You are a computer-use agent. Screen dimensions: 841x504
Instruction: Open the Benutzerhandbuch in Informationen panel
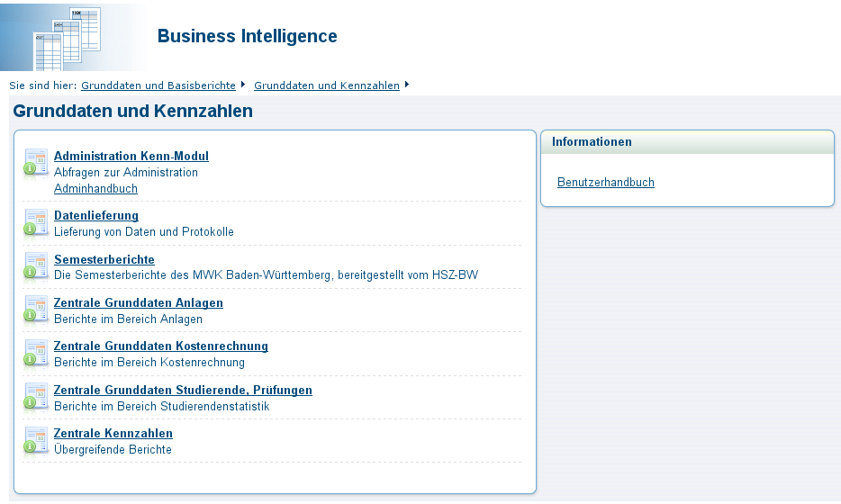coord(605,182)
